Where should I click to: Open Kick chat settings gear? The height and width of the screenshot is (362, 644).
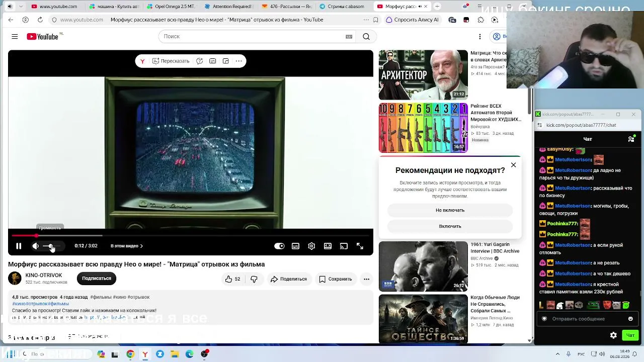tap(613, 335)
